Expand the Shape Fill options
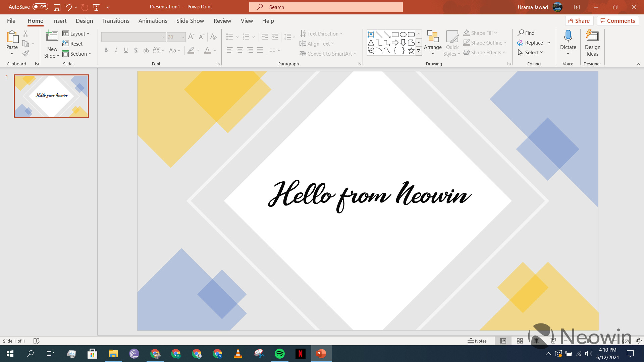 495,33
